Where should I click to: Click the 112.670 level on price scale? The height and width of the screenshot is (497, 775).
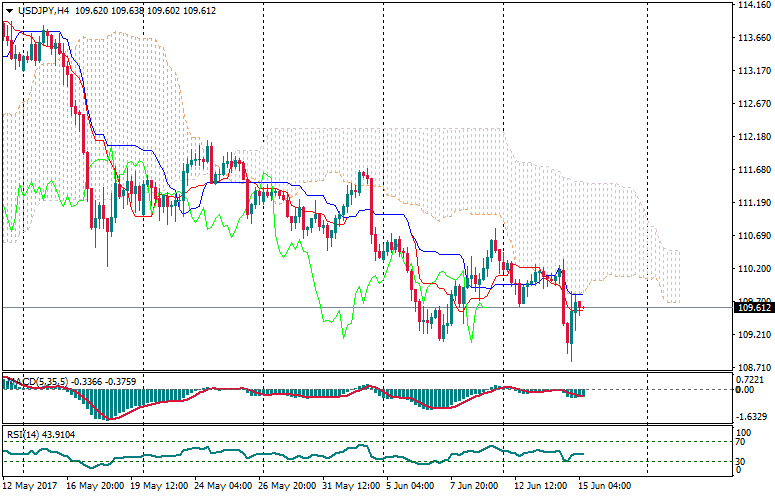point(753,104)
